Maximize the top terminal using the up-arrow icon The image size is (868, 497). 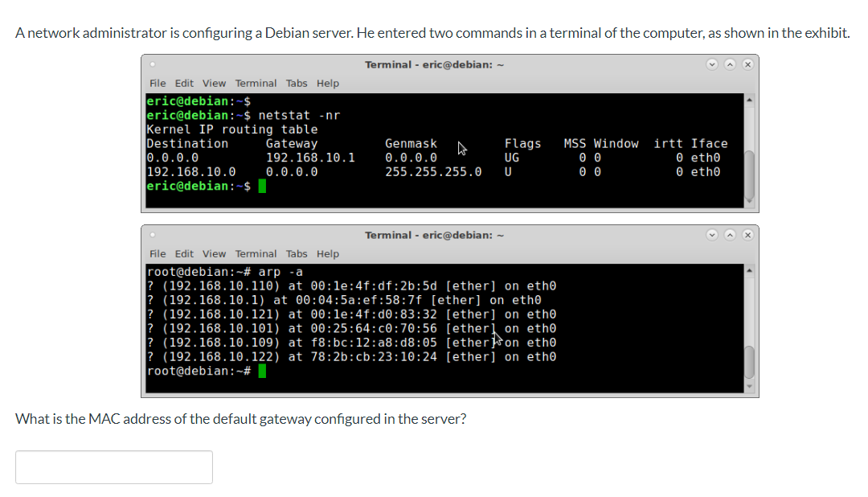coord(730,64)
